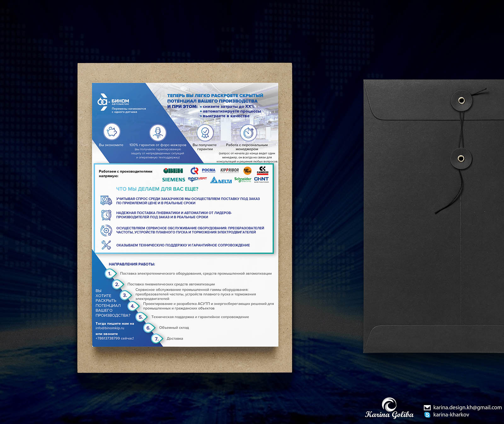Image resolution: width=504 pixels, height=424 pixels.
Task: Click the number 2 badge in the directions list
Action: [x=117, y=284]
